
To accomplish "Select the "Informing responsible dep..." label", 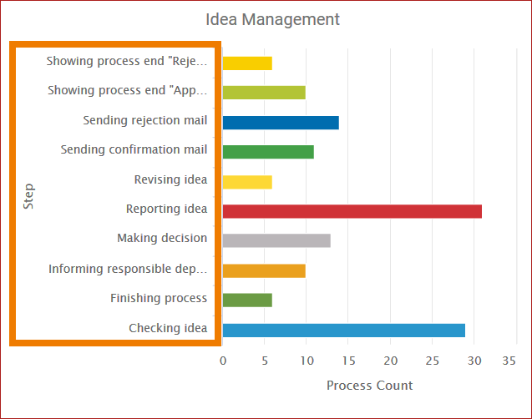I will tap(128, 269).
